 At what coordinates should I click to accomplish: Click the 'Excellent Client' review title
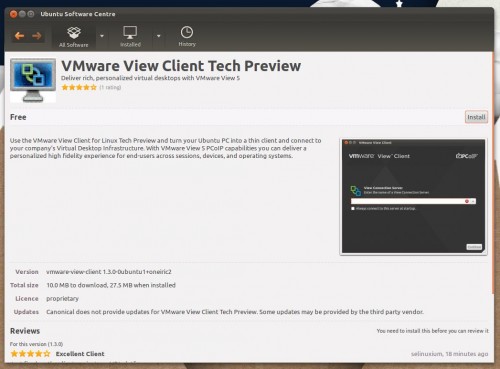click(80, 354)
